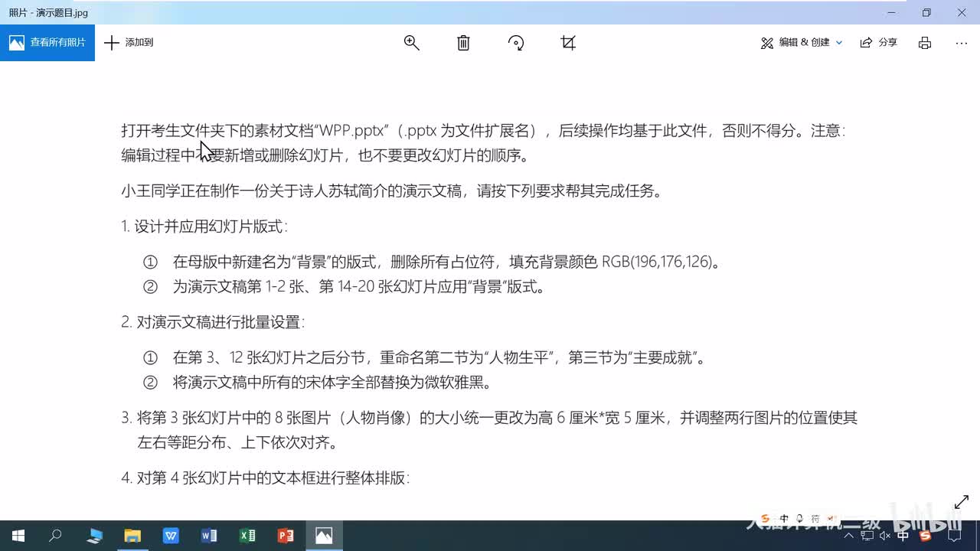Click the text '2. 对演示文稿进行批量设置:'
Screen dimensions: 980x551
coord(213,322)
